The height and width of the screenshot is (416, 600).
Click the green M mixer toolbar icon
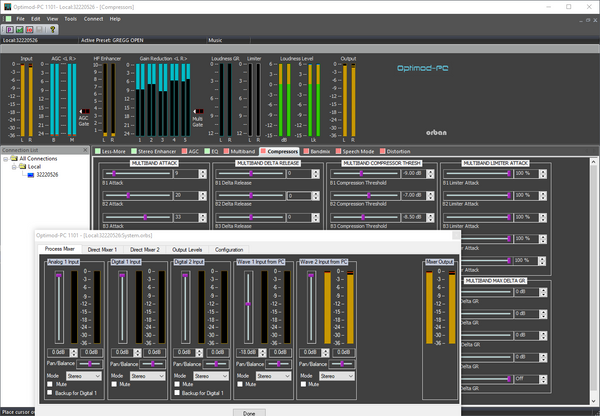[x=20, y=29]
